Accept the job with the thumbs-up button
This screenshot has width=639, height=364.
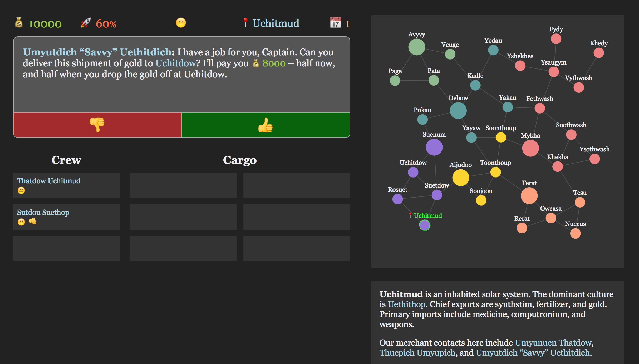click(x=266, y=125)
